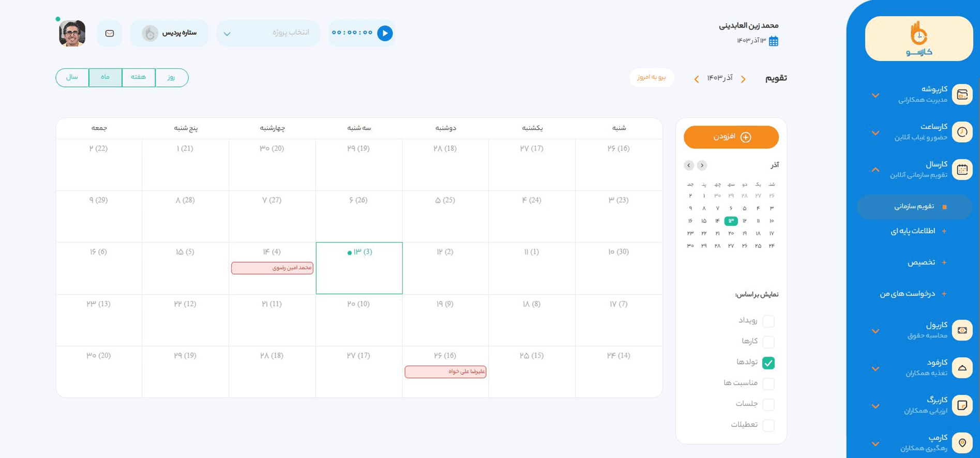Switch to the سال view tab

click(72, 78)
